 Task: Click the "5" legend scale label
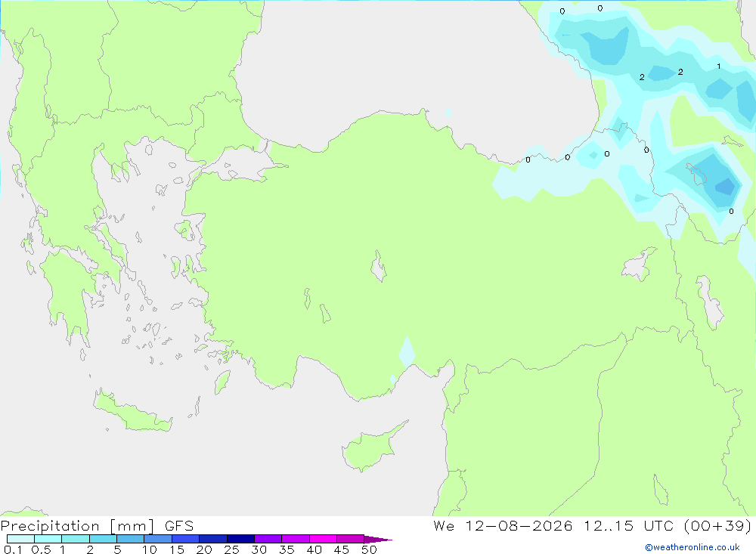tap(117, 549)
